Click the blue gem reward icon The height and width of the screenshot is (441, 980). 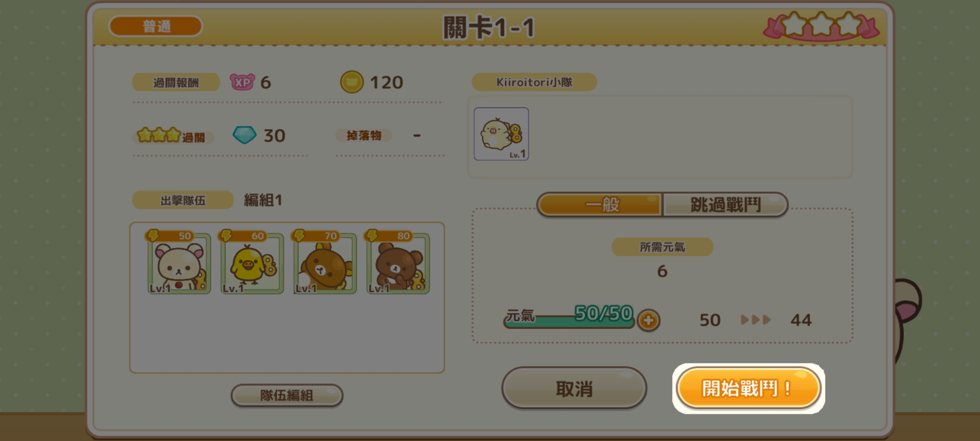(244, 135)
